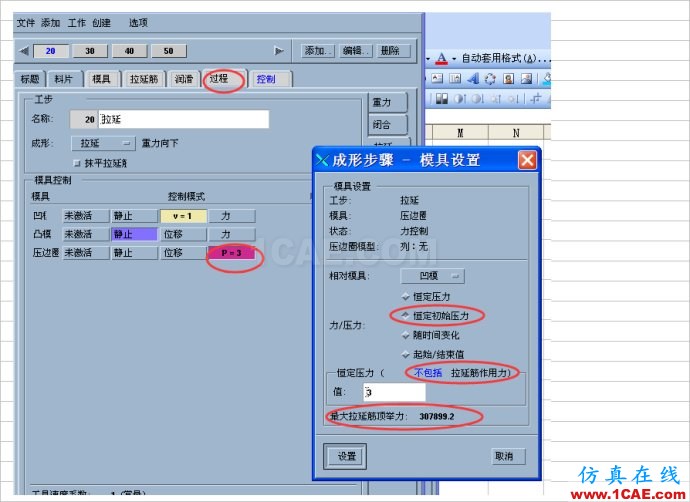Click the less brightness icon in Excel

(x=513, y=99)
